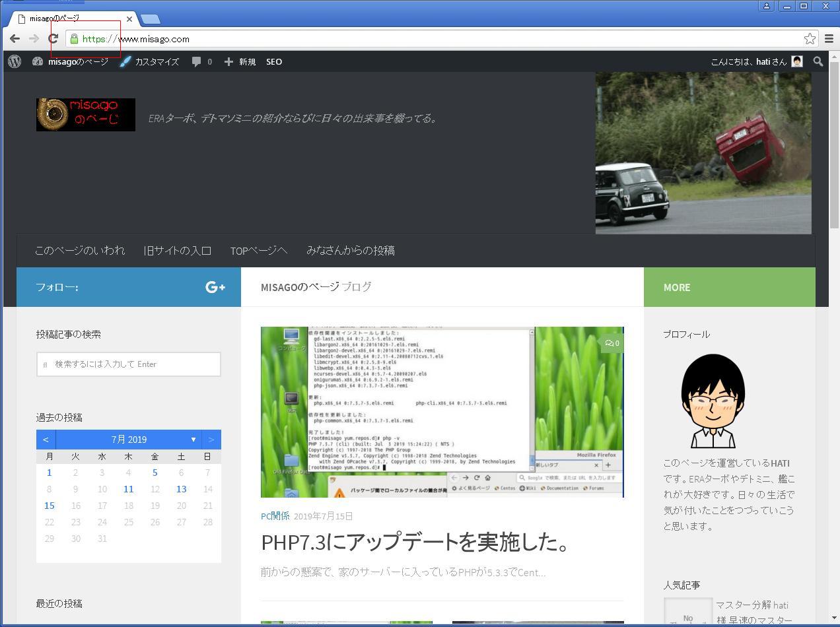Click the Chrome profile user icon

(767, 6)
